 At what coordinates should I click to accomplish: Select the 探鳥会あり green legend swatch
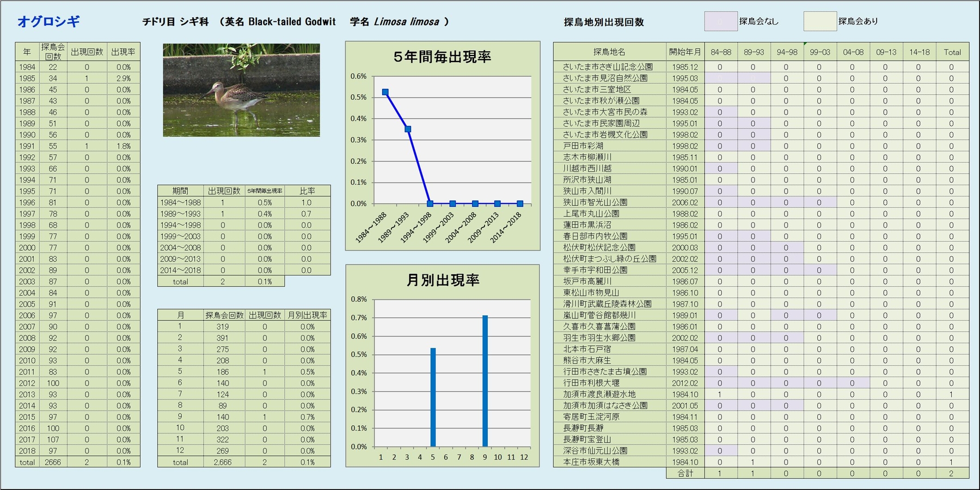(x=820, y=21)
